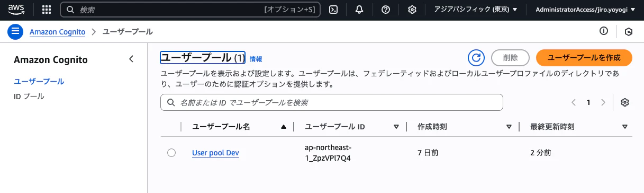Open table preferences gear icon
Viewport: 644px width, 193px height.
click(x=625, y=102)
